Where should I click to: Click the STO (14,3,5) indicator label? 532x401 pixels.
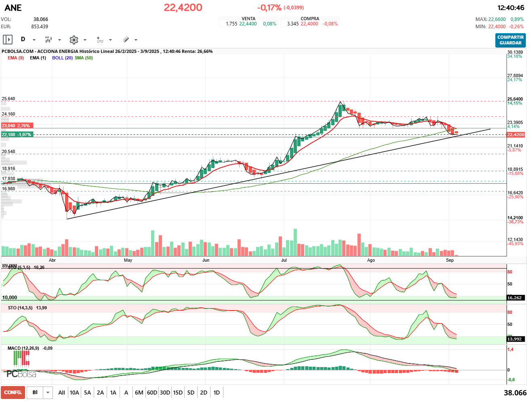coord(20,308)
